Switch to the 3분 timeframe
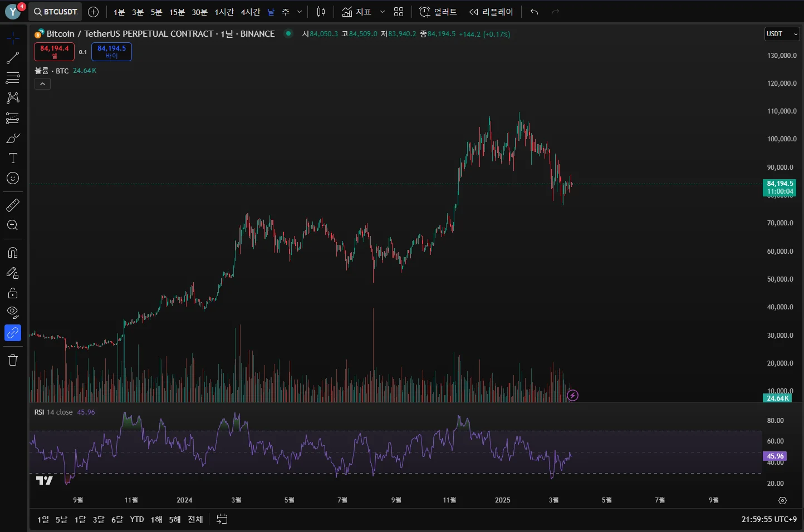 click(x=138, y=12)
